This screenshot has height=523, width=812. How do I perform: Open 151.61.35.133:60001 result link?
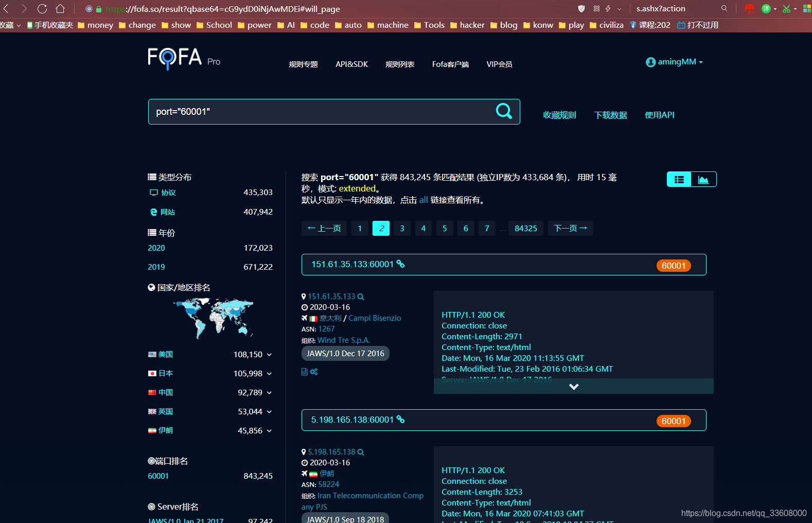coord(352,264)
